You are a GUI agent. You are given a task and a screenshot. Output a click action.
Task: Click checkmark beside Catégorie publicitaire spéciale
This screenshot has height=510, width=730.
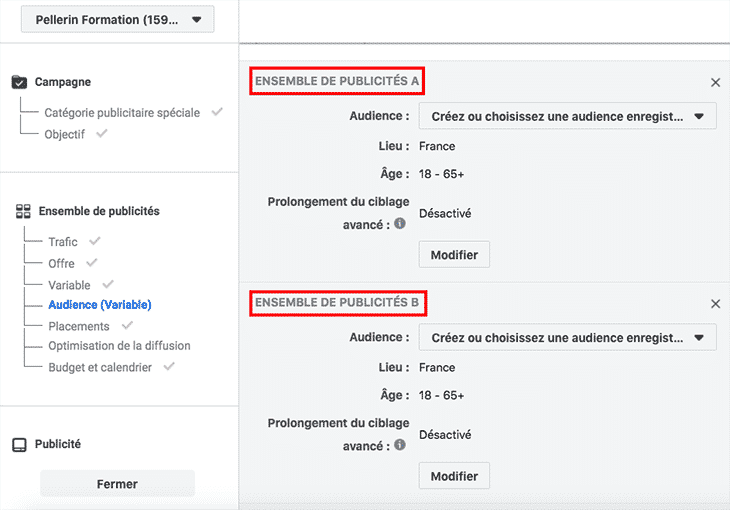click(217, 112)
